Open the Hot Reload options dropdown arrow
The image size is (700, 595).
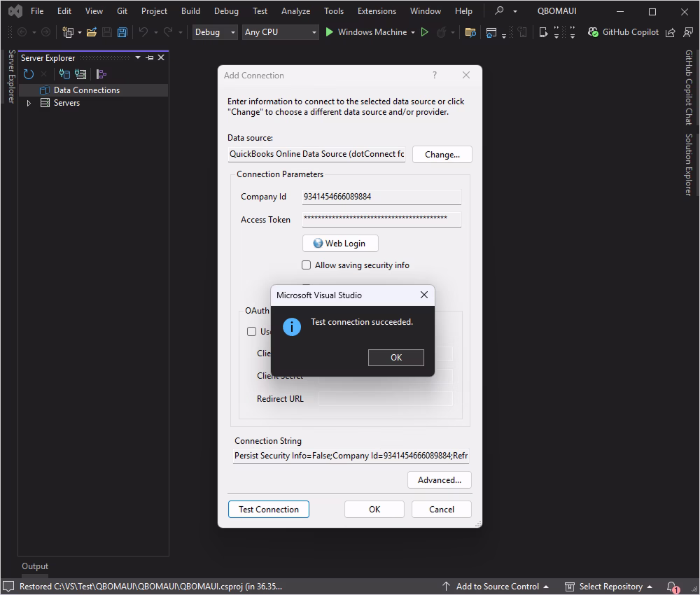453,32
